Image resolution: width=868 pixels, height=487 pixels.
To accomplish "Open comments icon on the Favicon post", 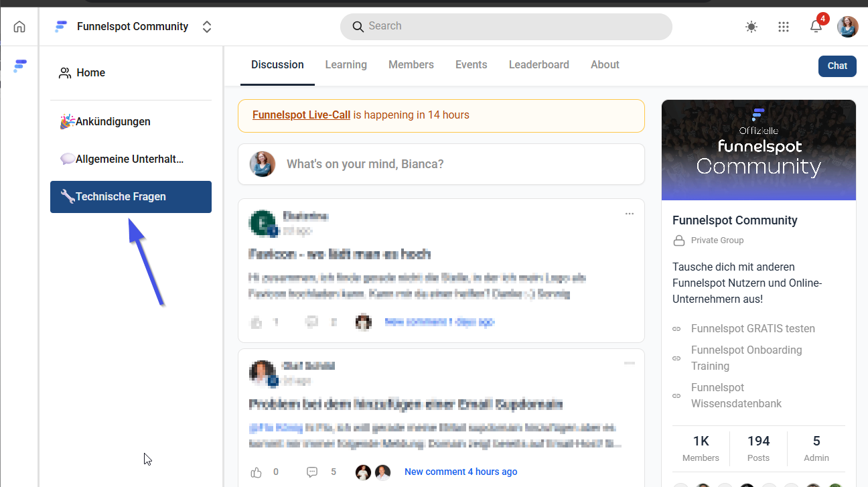I will click(311, 322).
